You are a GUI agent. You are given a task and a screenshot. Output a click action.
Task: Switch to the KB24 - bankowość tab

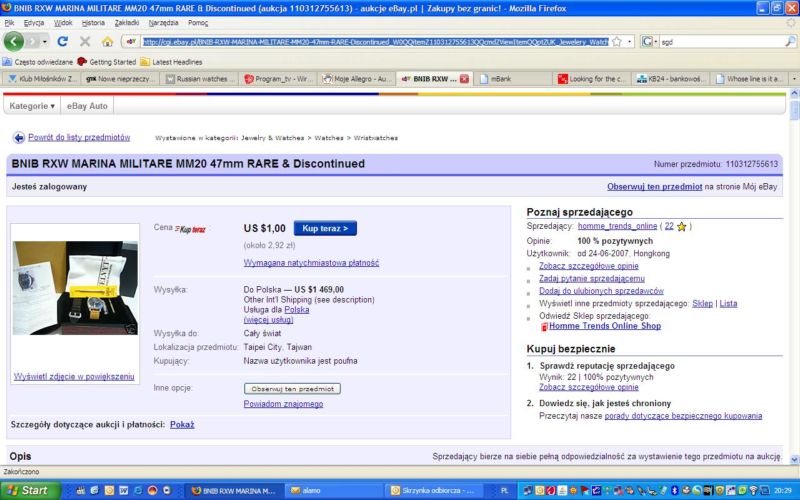pyautogui.click(x=671, y=79)
